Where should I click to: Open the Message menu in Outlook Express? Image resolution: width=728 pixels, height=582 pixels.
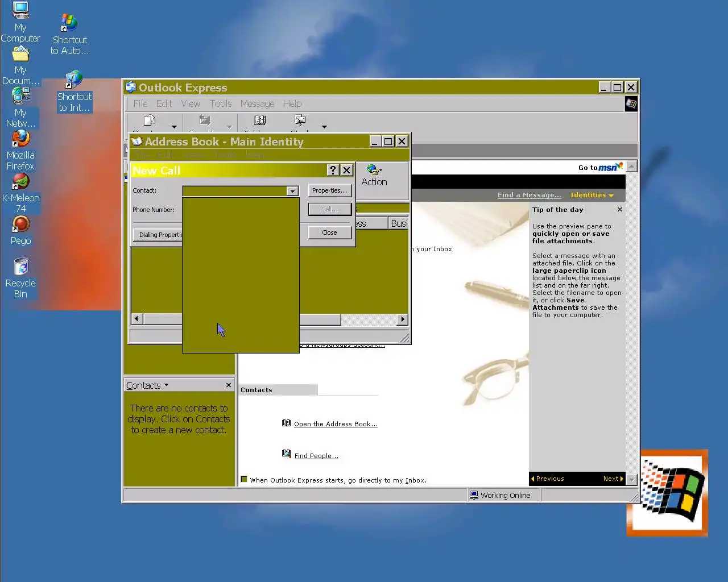coord(257,103)
